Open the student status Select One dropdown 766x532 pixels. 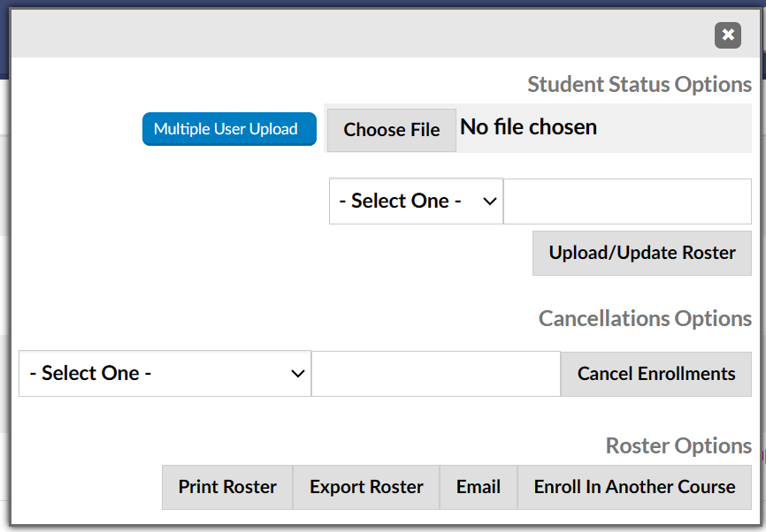(416, 201)
